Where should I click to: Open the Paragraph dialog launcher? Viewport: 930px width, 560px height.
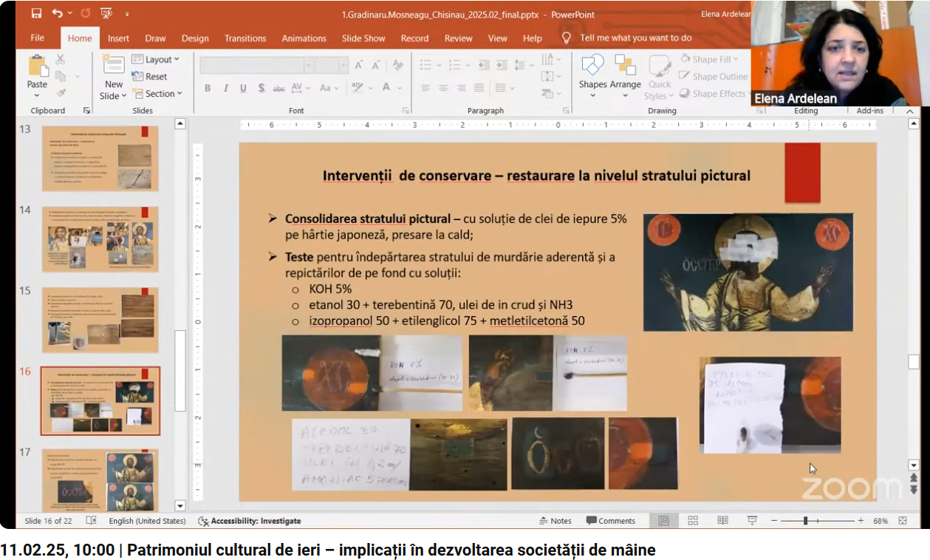(x=567, y=111)
